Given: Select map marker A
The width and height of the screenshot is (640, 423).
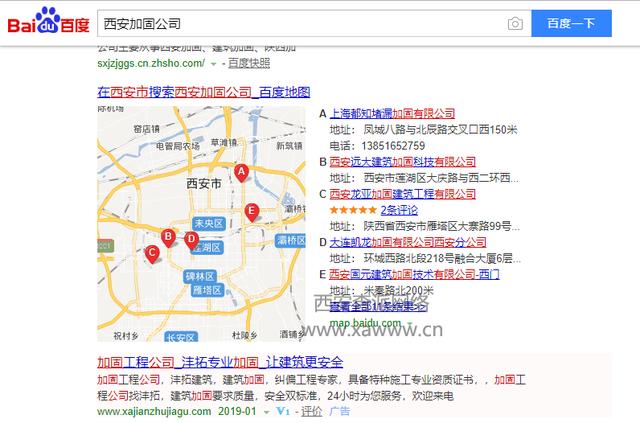Looking at the screenshot, I should click(x=242, y=173).
